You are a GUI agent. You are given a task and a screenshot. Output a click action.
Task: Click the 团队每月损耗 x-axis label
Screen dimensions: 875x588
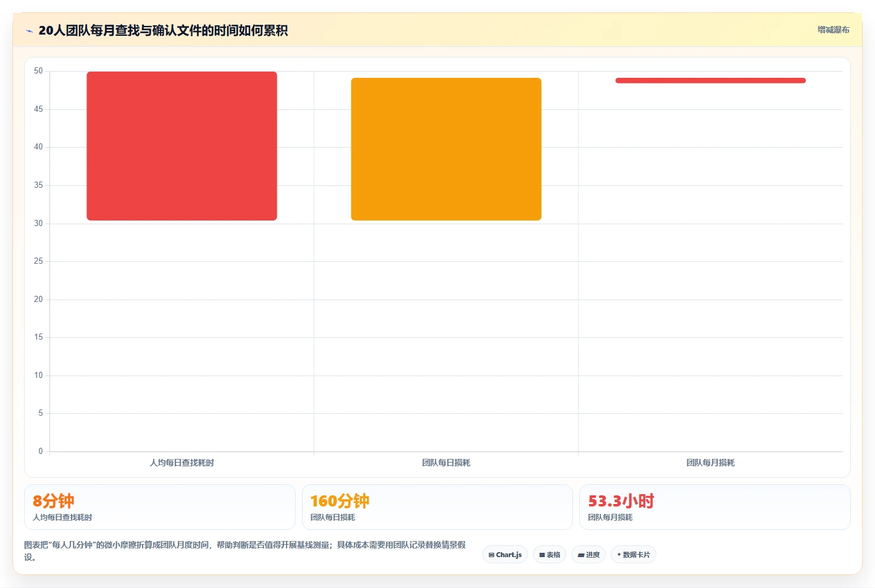[x=710, y=463]
